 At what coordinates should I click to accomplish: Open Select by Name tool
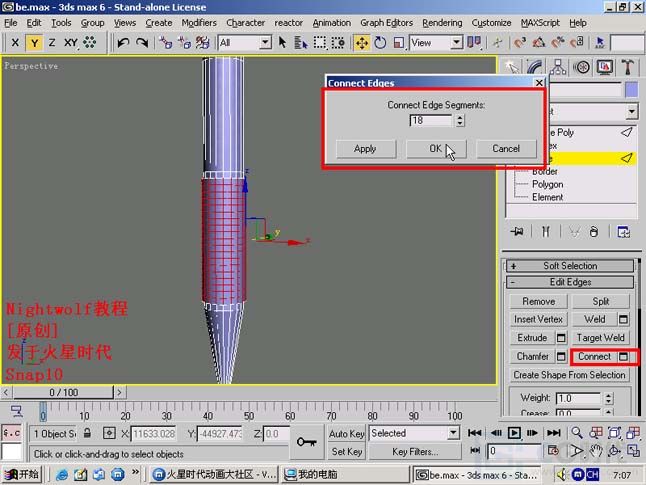[x=301, y=42]
